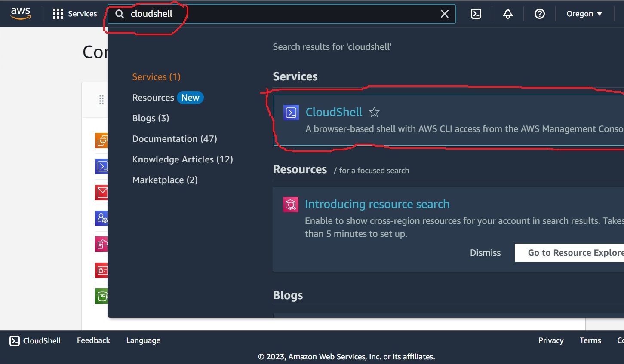Open the pink cloud document service icon
This screenshot has height=364, width=624.
pyautogui.click(x=101, y=244)
